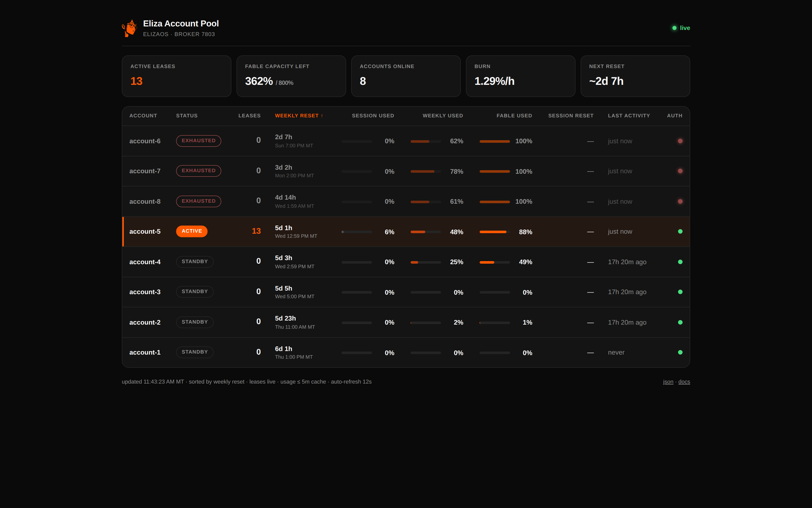Screen dimensions: 812x508
Task: Click the Eliza Account Pool title
Action: tap(181, 24)
